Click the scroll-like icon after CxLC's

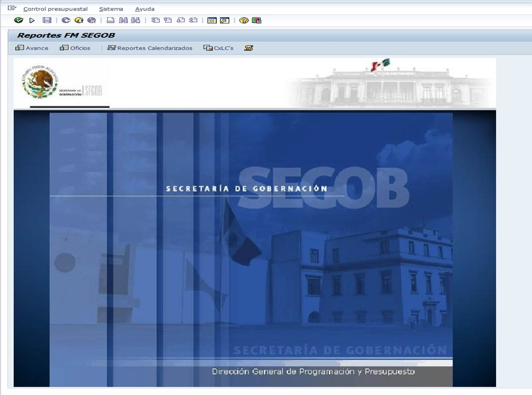(x=248, y=48)
